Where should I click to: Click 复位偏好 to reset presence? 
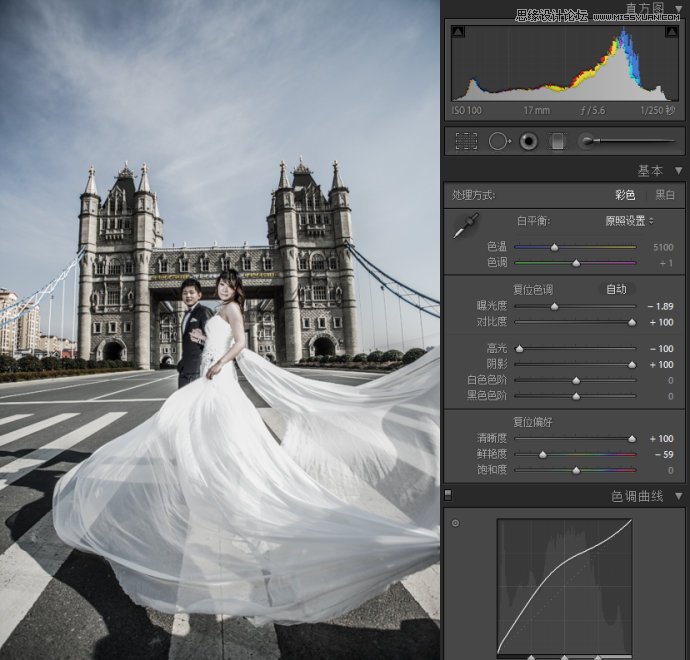[533, 422]
